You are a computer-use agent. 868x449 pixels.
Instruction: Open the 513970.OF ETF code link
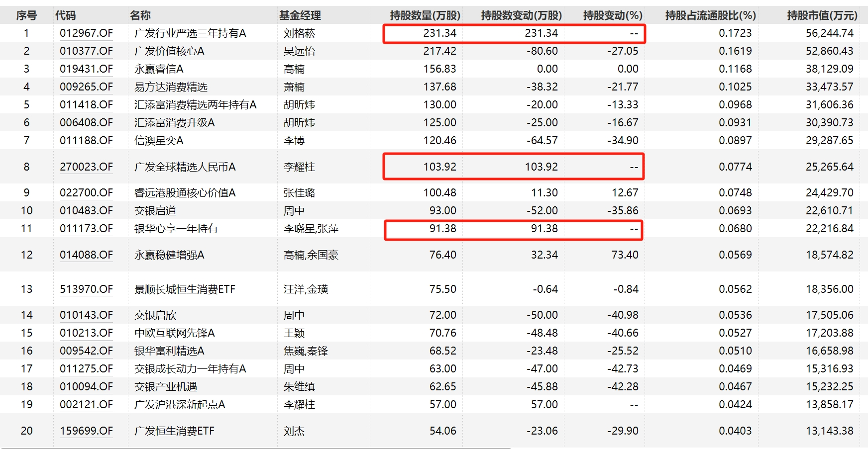point(86,289)
